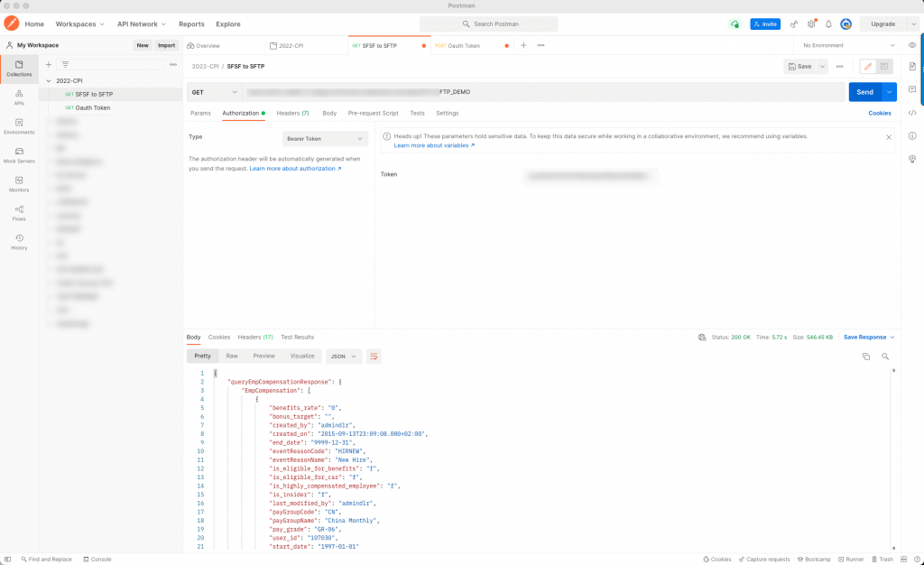Expand the Upgrade dropdown arrow
924x565 pixels.
(913, 24)
